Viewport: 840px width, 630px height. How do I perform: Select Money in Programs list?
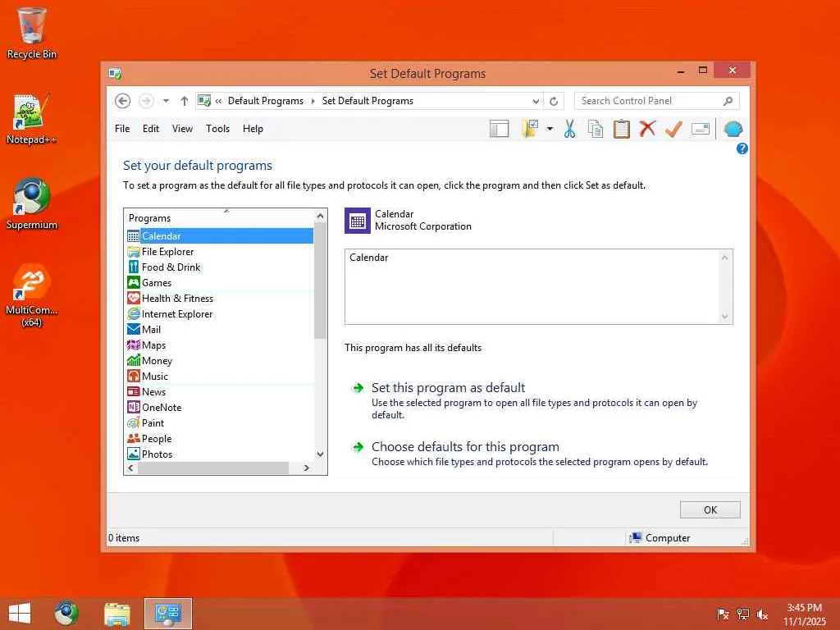[220, 360]
